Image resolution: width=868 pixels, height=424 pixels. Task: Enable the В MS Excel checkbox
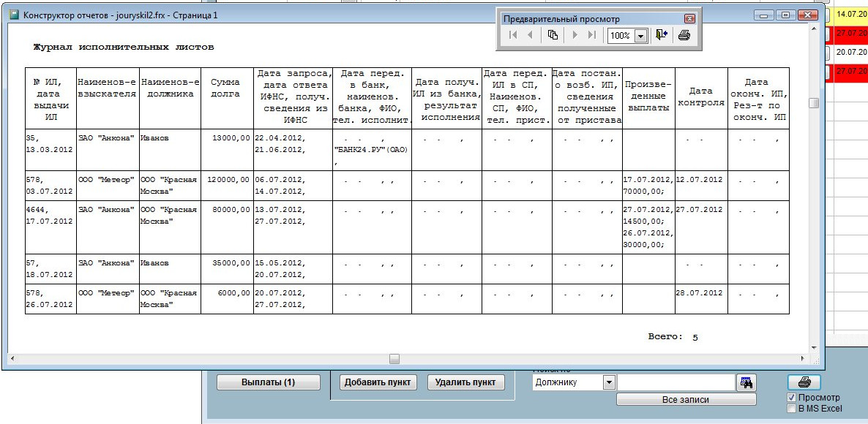(x=791, y=409)
